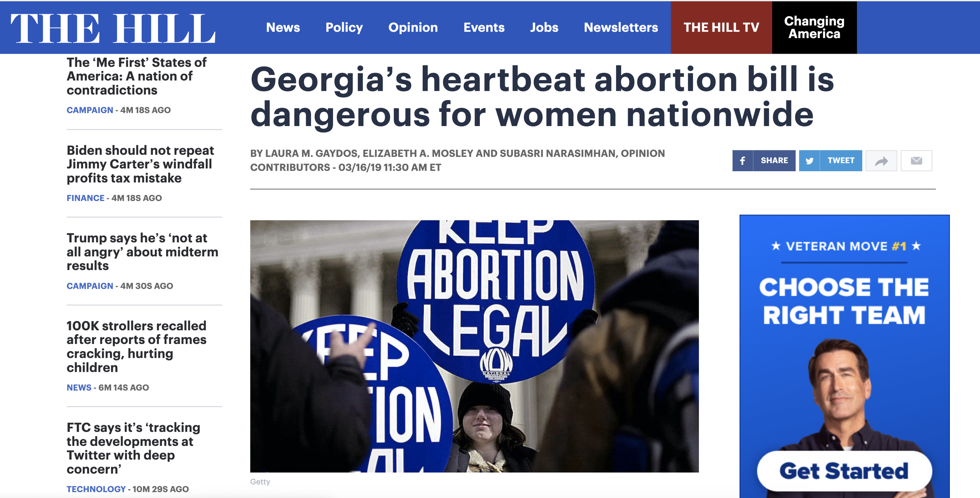
Task: Click The Hill logo
Action: 113,28
